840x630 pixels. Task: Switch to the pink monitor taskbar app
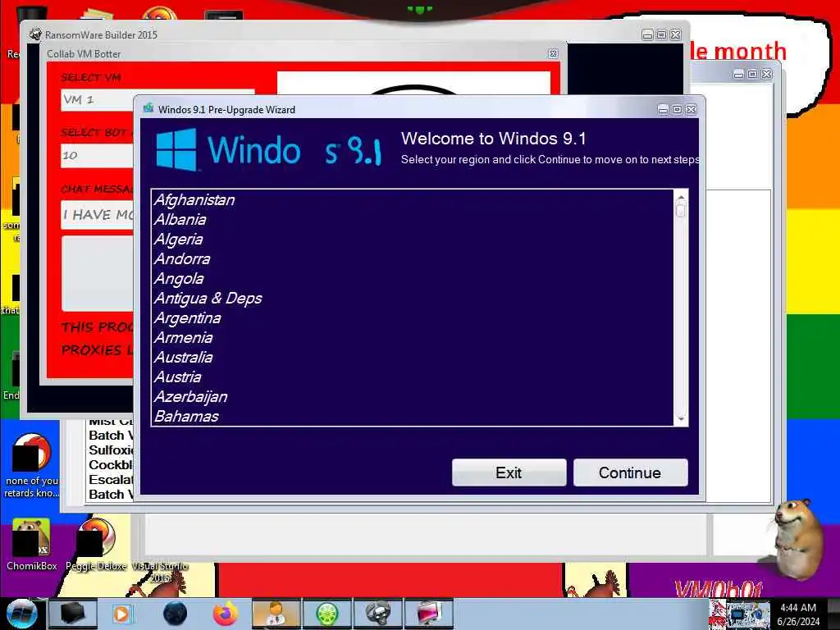click(428, 614)
